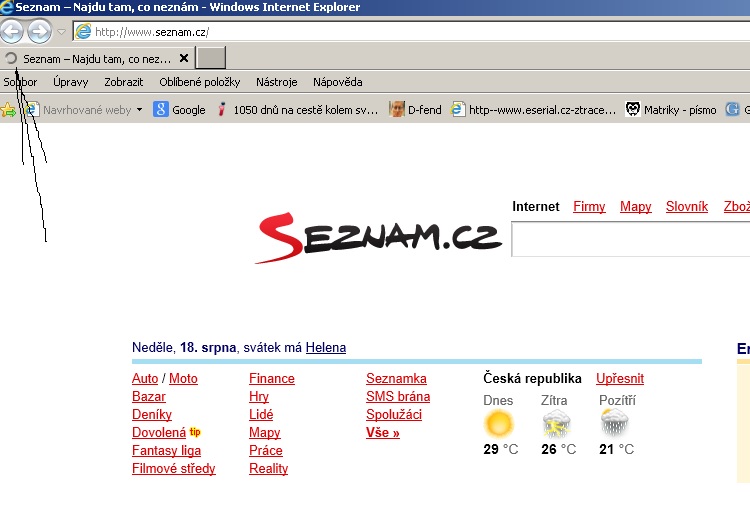Click the Seznam search input field
This screenshot has height=507, width=750.
tap(630, 240)
